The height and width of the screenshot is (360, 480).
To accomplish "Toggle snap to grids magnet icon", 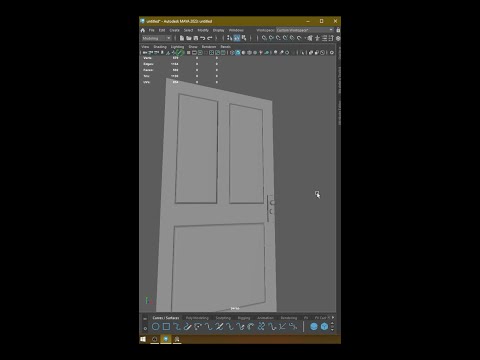I will tap(264, 38).
